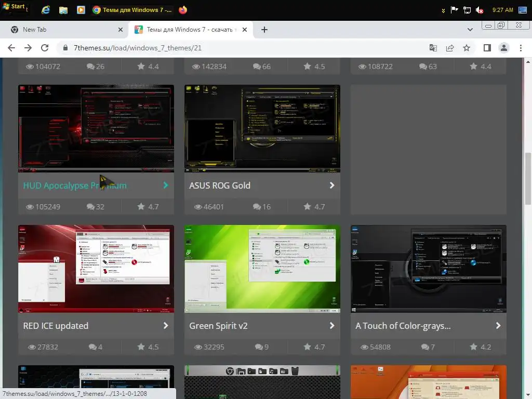Image resolution: width=532 pixels, height=399 pixels.
Task: Open A Touch of Color-grays theme link
Action: (x=403, y=326)
